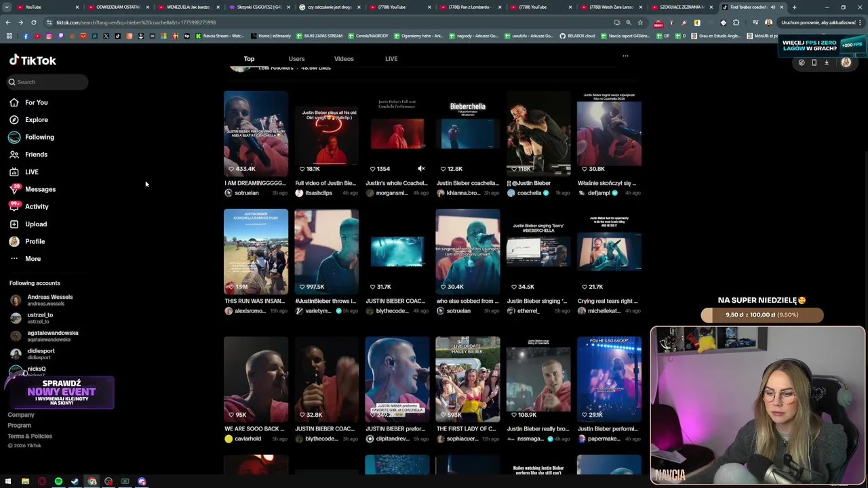Viewport: 868px width, 488px height.
Task: Click the SPRAWDŹ NOWY EVENT banner
Action: 61,392
